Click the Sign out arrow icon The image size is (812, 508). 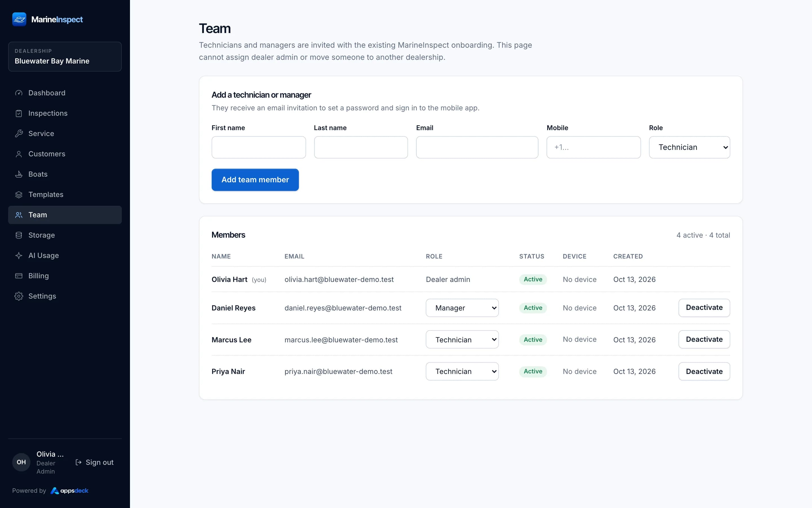(x=78, y=462)
